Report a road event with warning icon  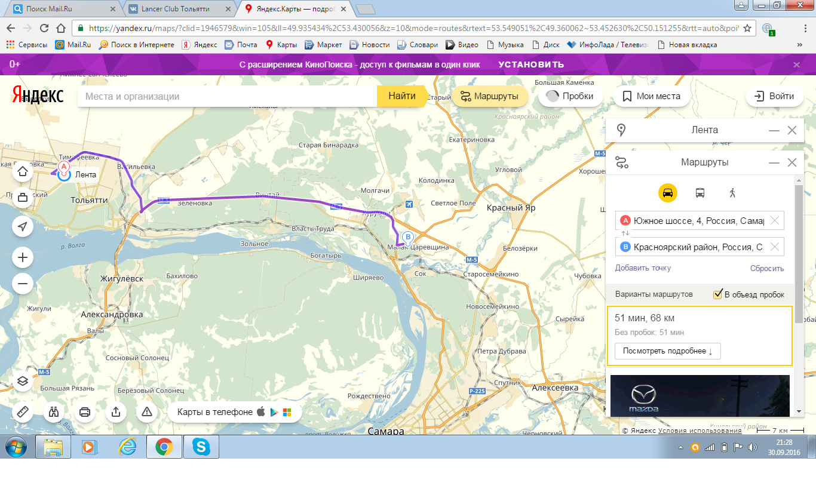(x=147, y=412)
